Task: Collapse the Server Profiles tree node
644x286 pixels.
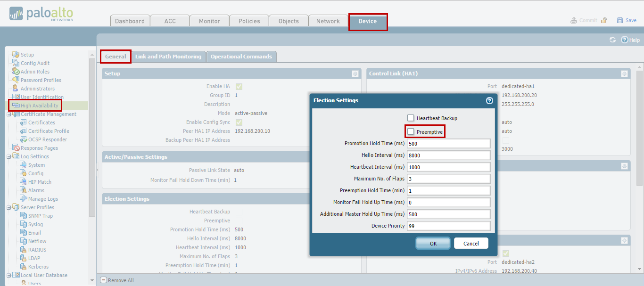Action: (9, 207)
